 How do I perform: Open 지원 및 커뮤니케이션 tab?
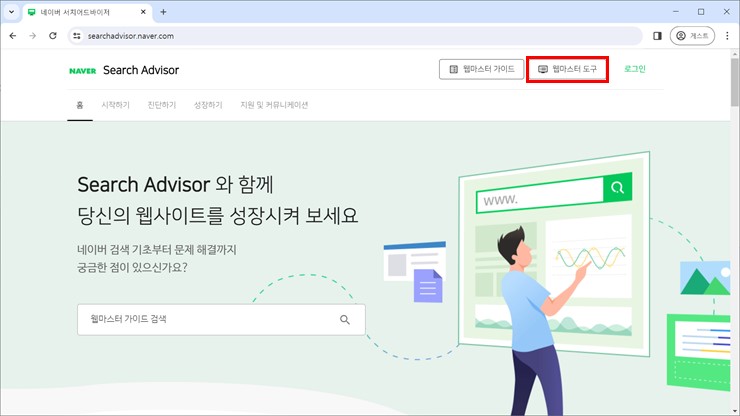(x=274, y=105)
